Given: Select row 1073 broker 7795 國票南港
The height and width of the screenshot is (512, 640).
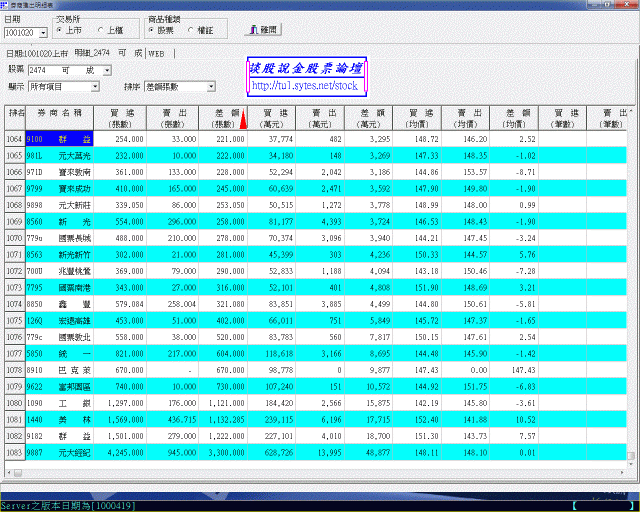Looking at the screenshot, I should click(x=60, y=287).
